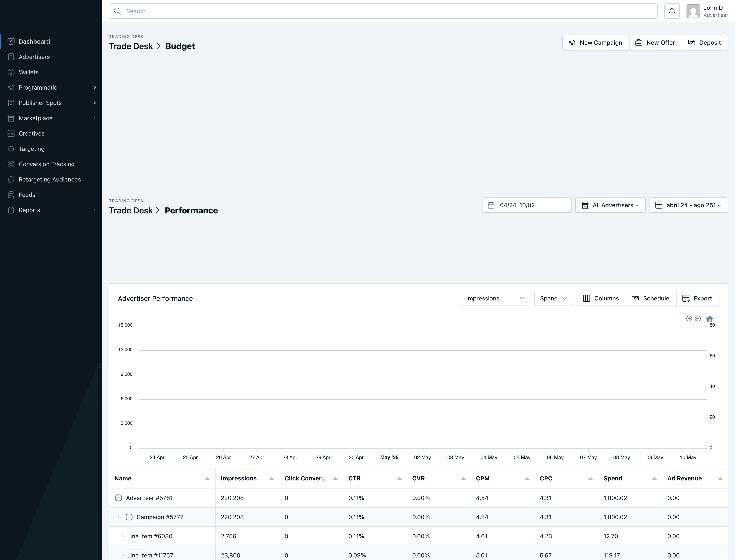Go to Retargeting Audiences menu item

pyautogui.click(x=50, y=179)
